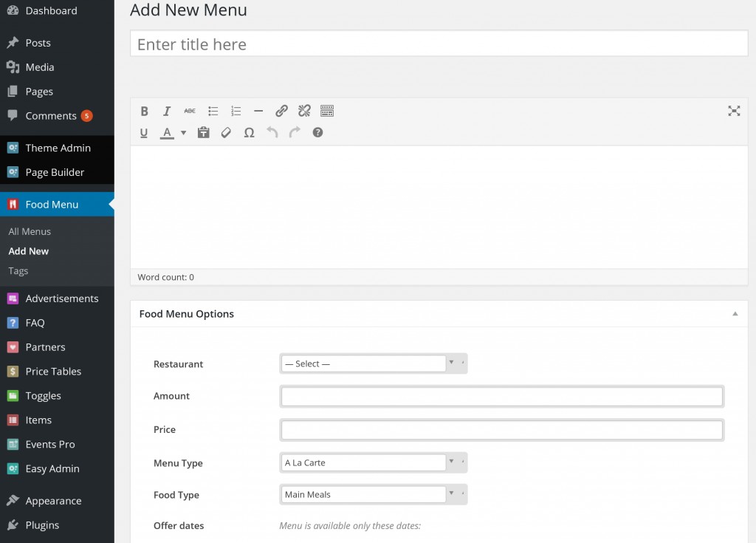This screenshot has height=543, width=756.
Task: Open Toggles in the sidebar
Action: coord(57,396)
